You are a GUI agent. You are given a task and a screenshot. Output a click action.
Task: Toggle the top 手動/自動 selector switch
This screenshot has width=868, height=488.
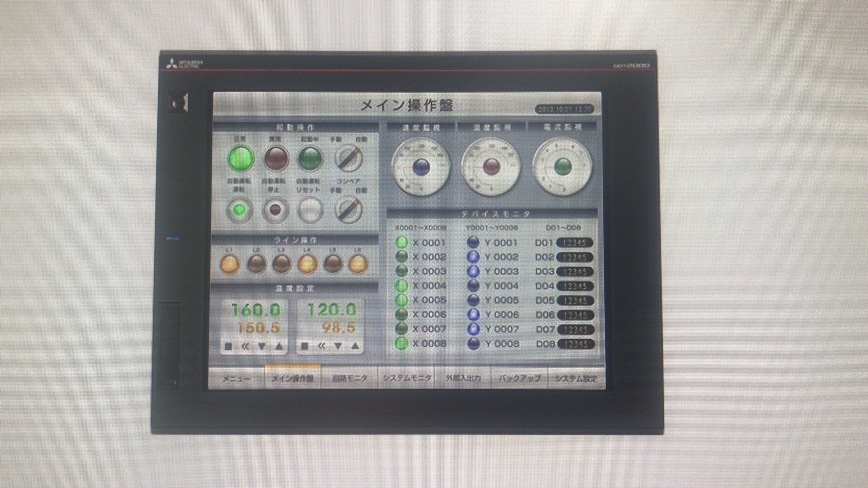[349, 159]
